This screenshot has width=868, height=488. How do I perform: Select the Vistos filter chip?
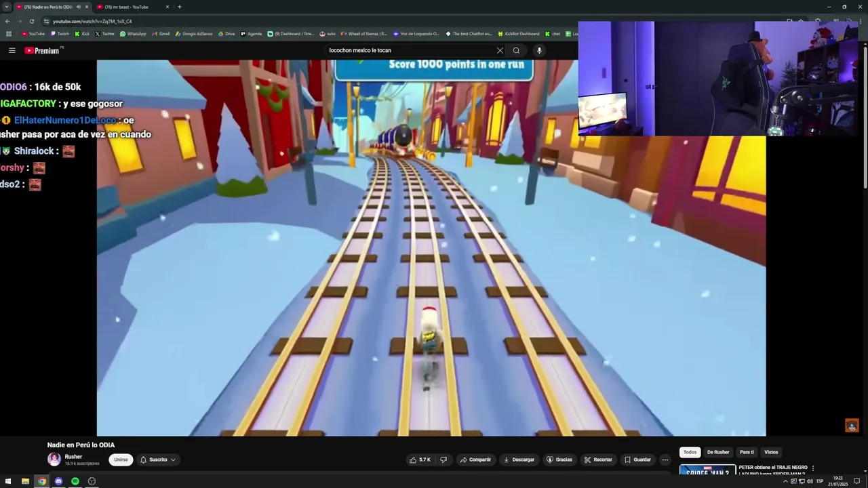point(771,452)
